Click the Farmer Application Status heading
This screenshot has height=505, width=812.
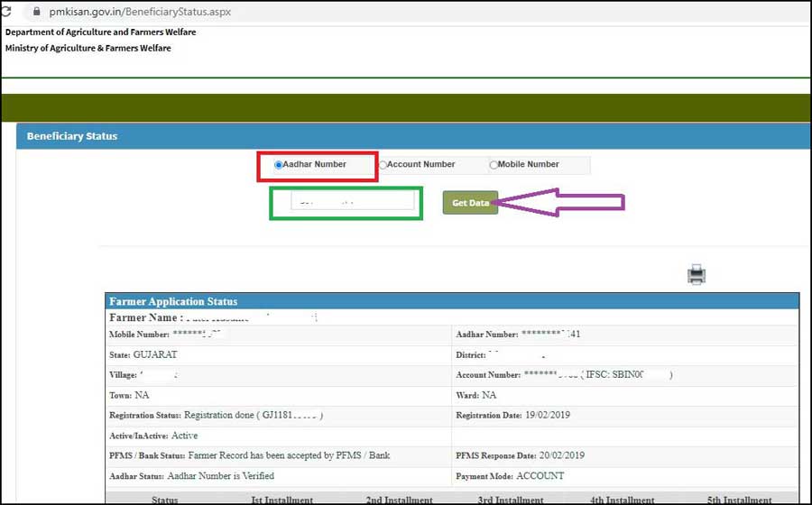(173, 301)
